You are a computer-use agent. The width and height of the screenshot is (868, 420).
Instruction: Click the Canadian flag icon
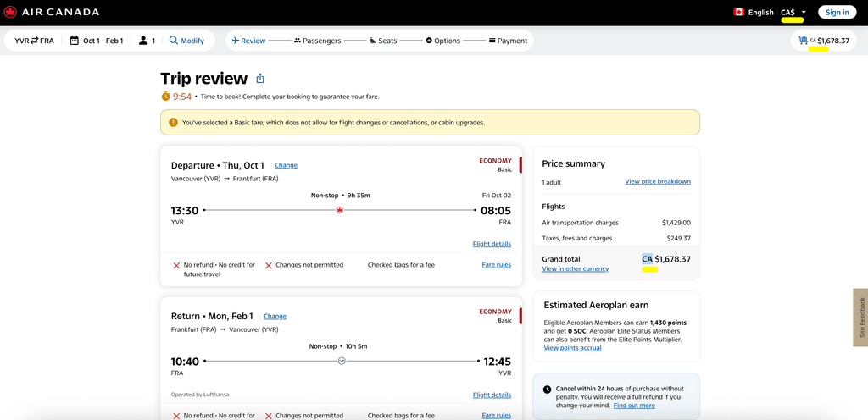pyautogui.click(x=738, y=12)
